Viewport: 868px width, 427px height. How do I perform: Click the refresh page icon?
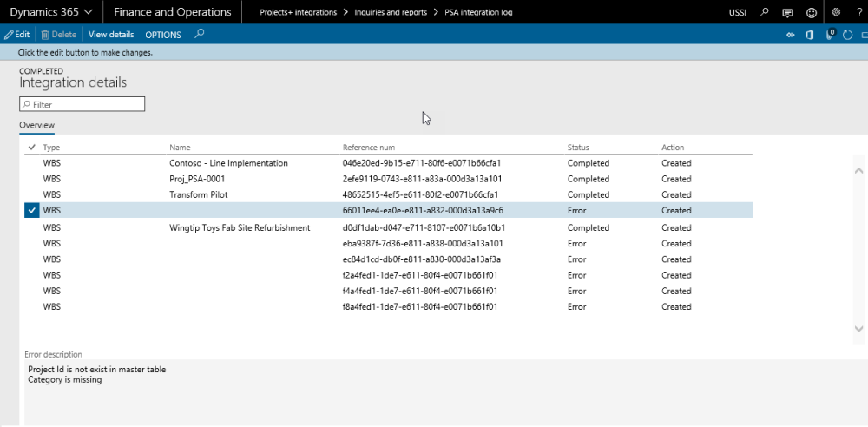point(848,35)
